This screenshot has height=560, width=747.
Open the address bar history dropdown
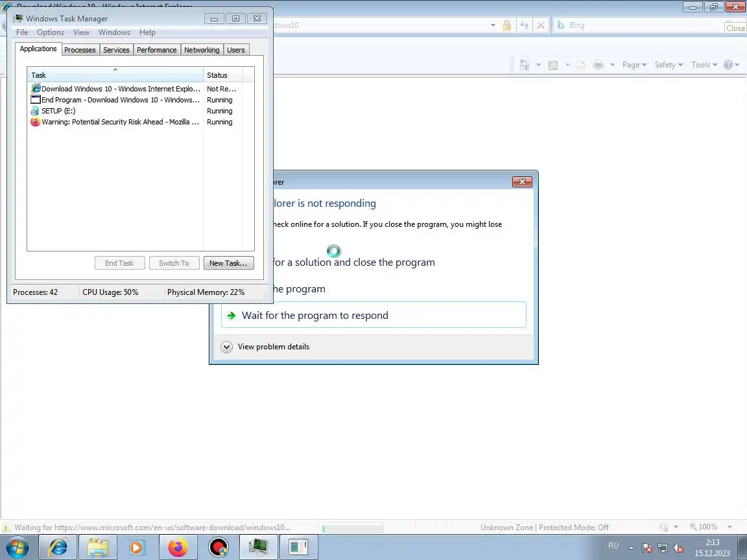click(x=493, y=25)
